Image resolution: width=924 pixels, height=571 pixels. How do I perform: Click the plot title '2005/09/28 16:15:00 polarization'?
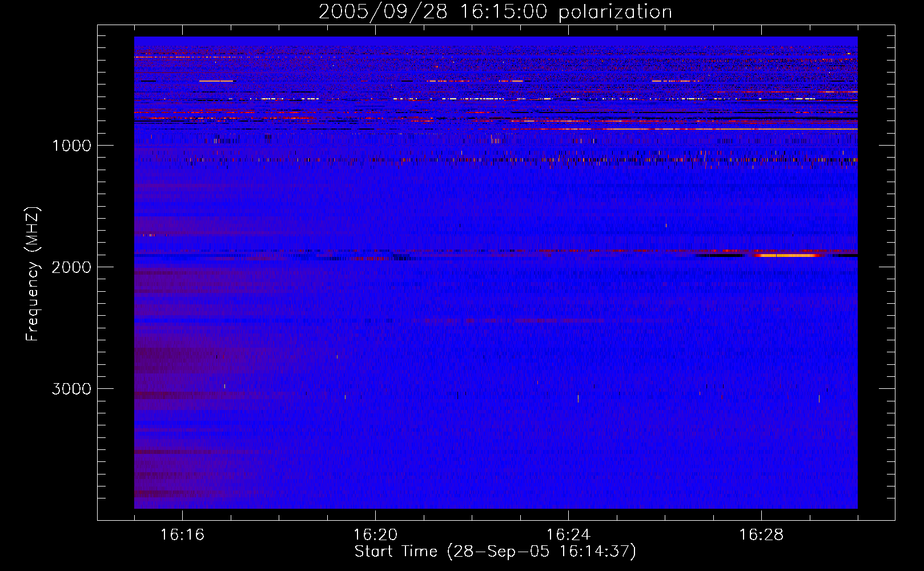(495, 12)
